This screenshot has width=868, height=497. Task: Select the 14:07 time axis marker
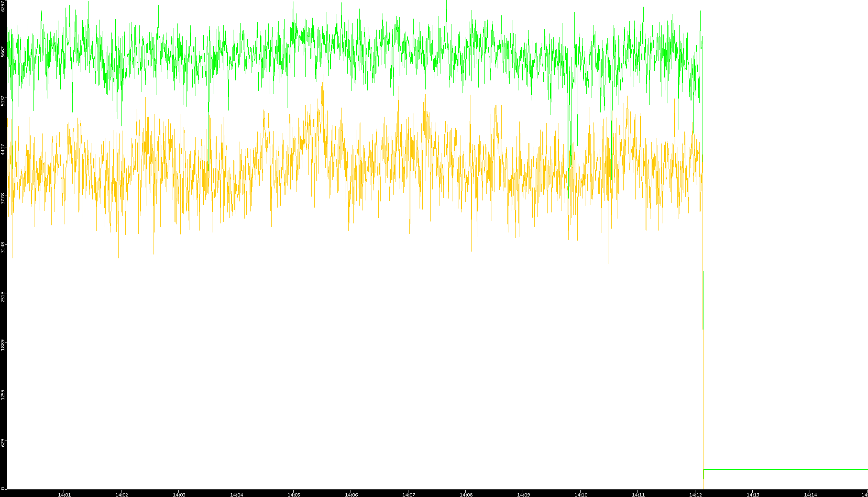click(x=408, y=494)
